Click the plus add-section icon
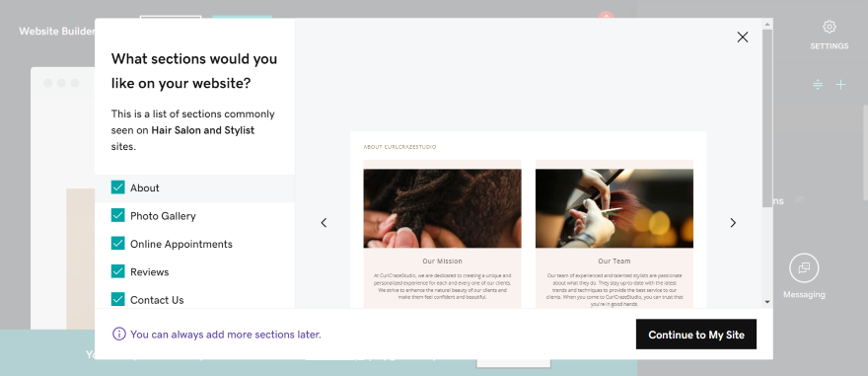This screenshot has width=868, height=376. click(840, 85)
